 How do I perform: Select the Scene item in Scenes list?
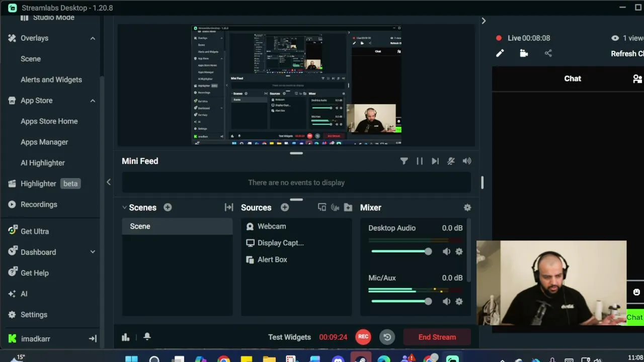tap(177, 226)
